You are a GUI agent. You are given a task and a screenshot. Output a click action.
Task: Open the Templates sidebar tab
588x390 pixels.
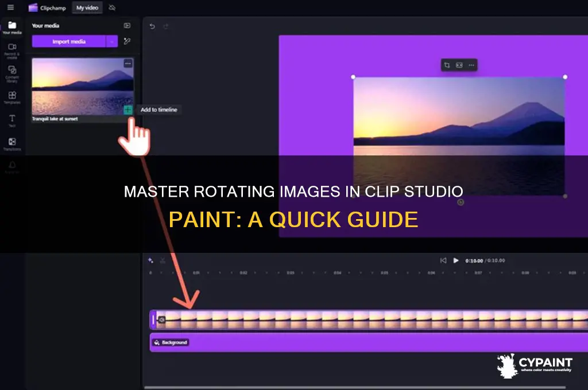pyautogui.click(x=12, y=97)
